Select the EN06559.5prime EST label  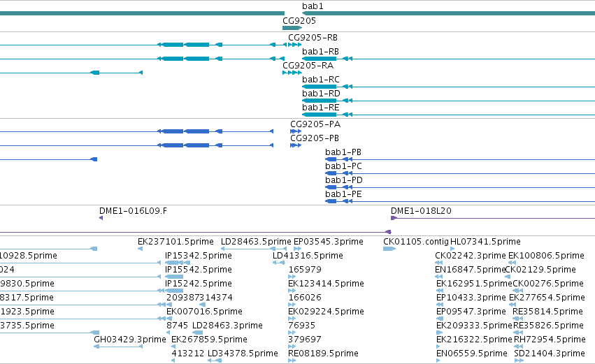(472, 354)
